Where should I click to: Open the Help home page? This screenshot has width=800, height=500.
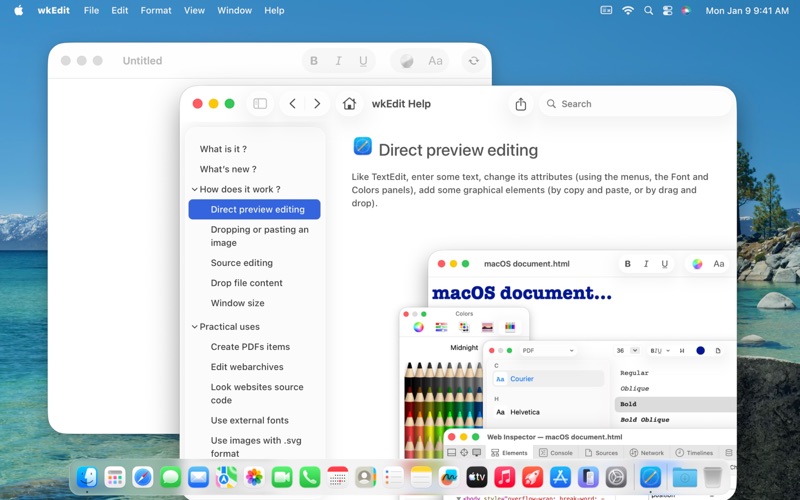point(349,104)
